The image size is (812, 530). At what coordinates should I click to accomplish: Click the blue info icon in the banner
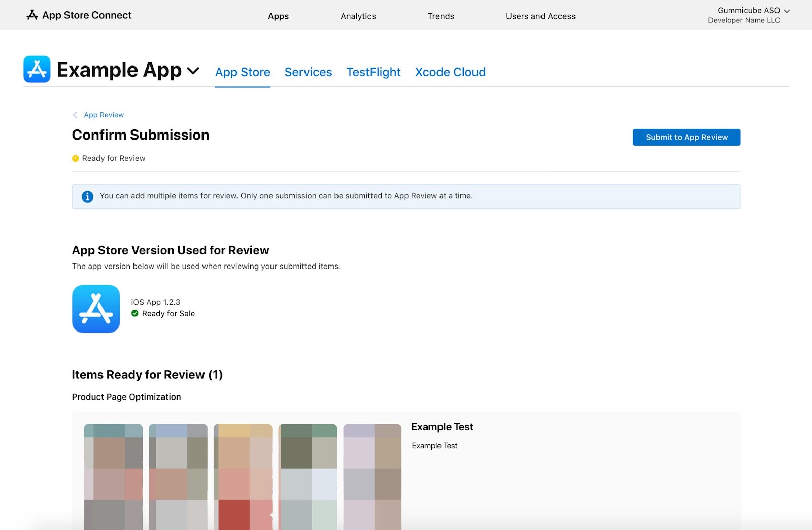tap(87, 196)
